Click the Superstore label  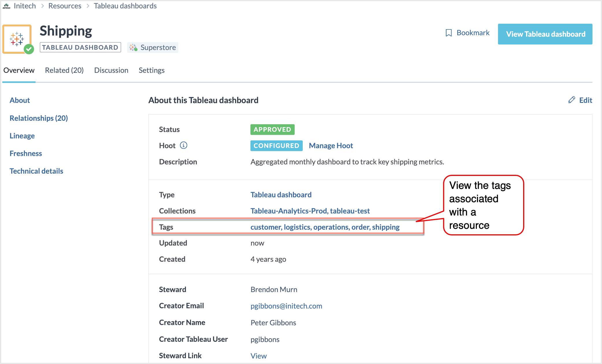point(158,47)
